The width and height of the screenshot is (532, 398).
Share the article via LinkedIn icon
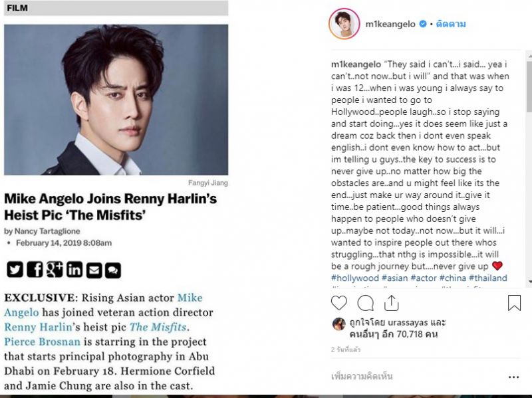[x=74, y=270]
